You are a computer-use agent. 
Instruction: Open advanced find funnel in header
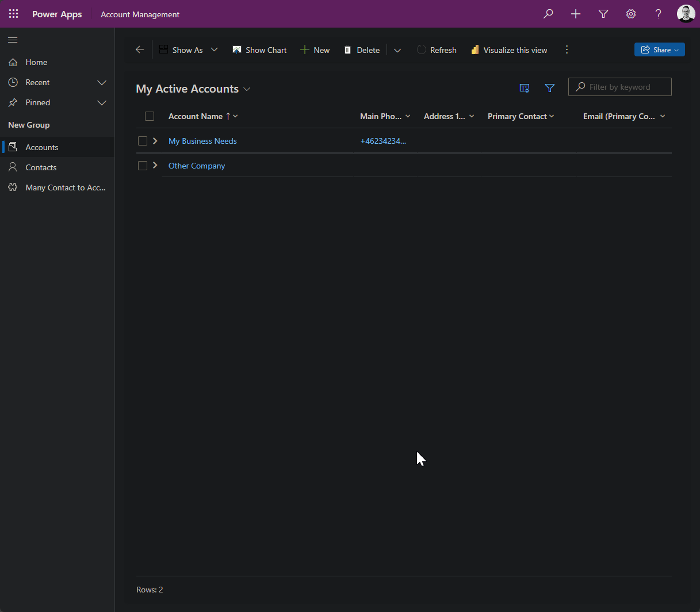[603, 14]
